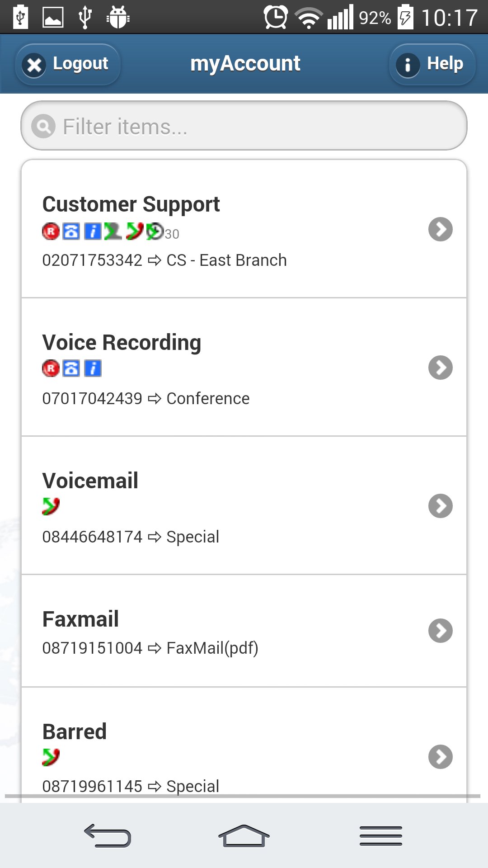The image size is (488, 868).
Task: Tap the blue info icon under Voice Recording
Action: (93, 368)
